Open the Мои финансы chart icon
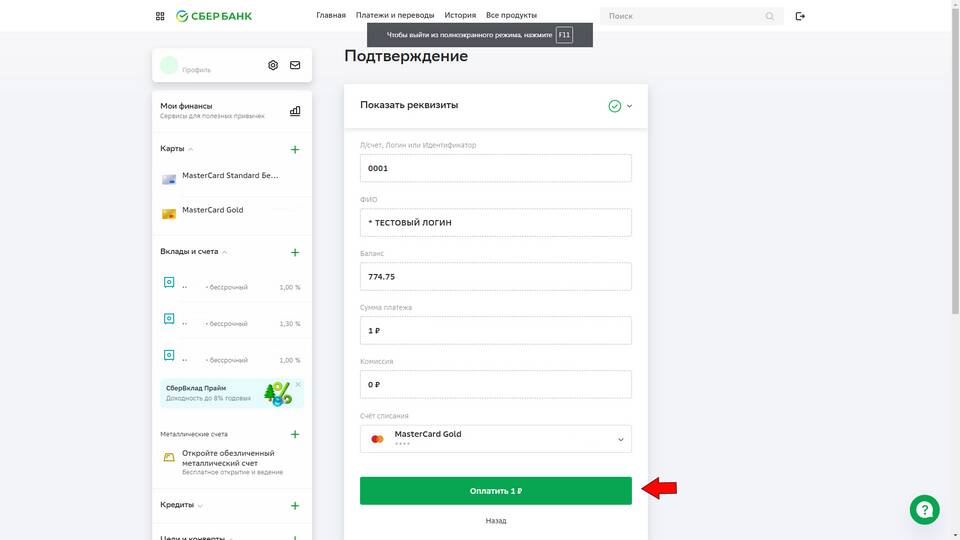The width and height of the screenshot is (960, 540). (295, 111)
